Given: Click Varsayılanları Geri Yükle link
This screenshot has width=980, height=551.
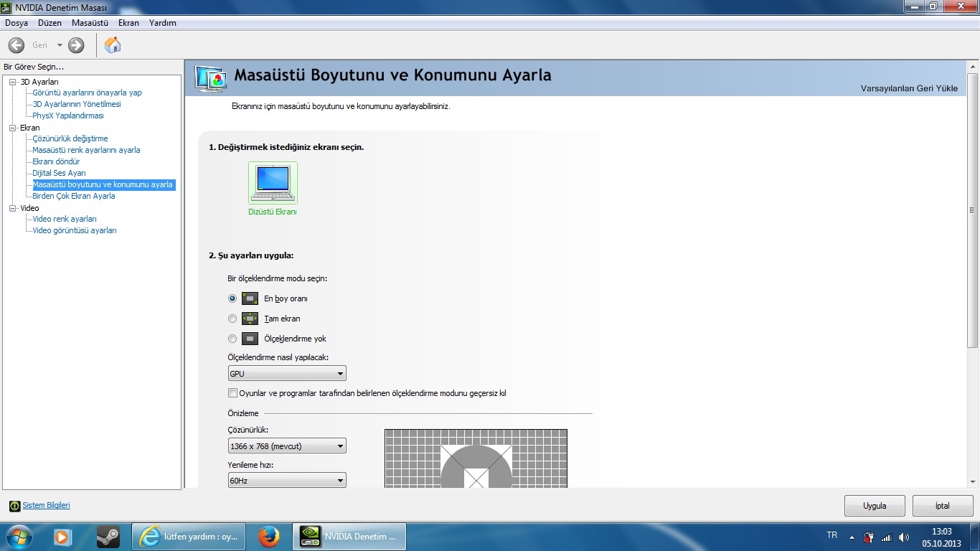Looking at the screenshot, I should (x=909, y=88).
